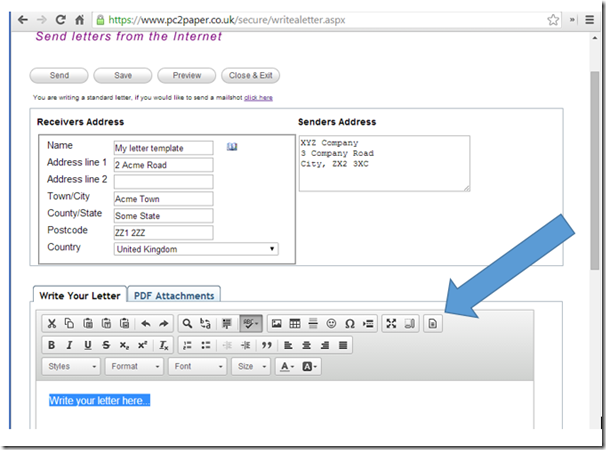Click Paste as plain text icon
The height and width of the screenshot is (450, 606).
[106, 324]
